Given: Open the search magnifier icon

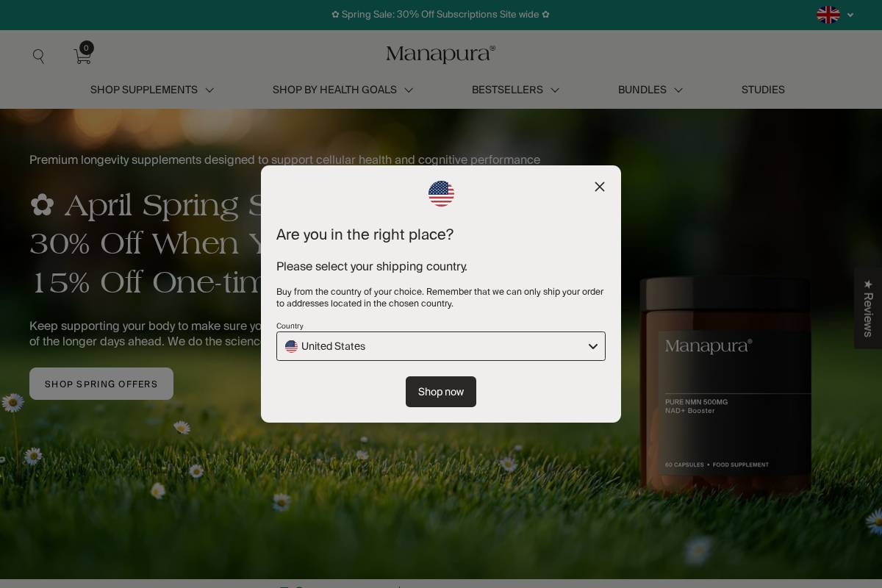Looking at the screenshot, I should pos(39,57).
